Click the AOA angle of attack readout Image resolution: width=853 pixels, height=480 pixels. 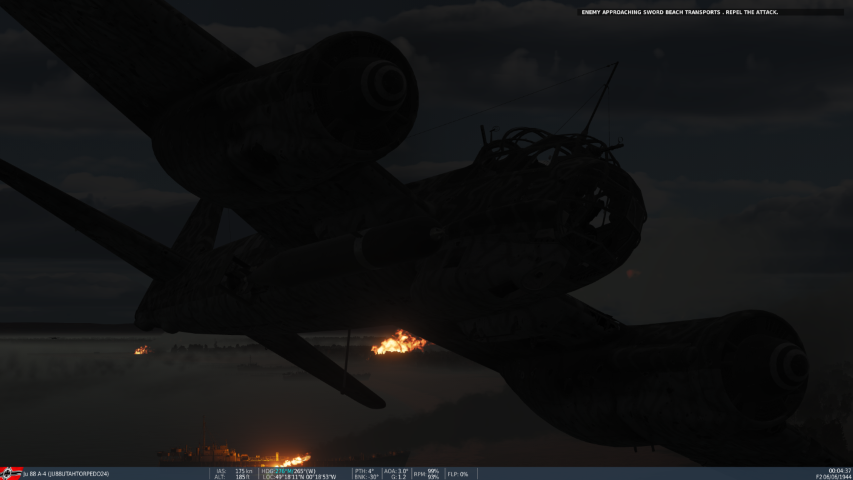pyautogui.click(x=397, y=470)
